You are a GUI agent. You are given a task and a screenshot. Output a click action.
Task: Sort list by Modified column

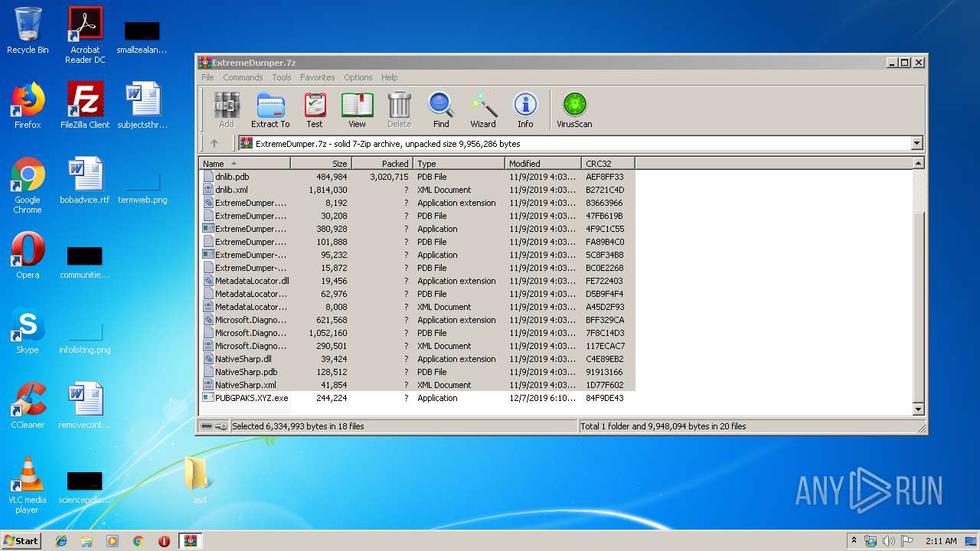(x=543, y=163)
